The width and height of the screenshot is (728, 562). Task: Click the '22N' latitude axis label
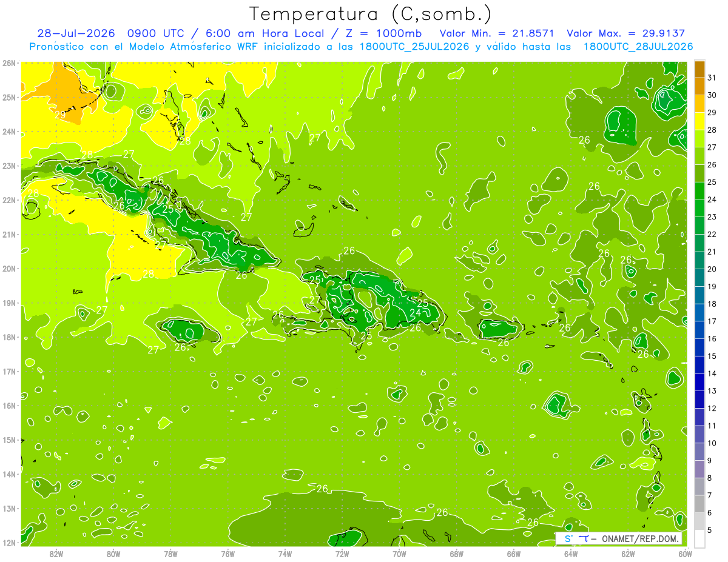pos(8,200)
